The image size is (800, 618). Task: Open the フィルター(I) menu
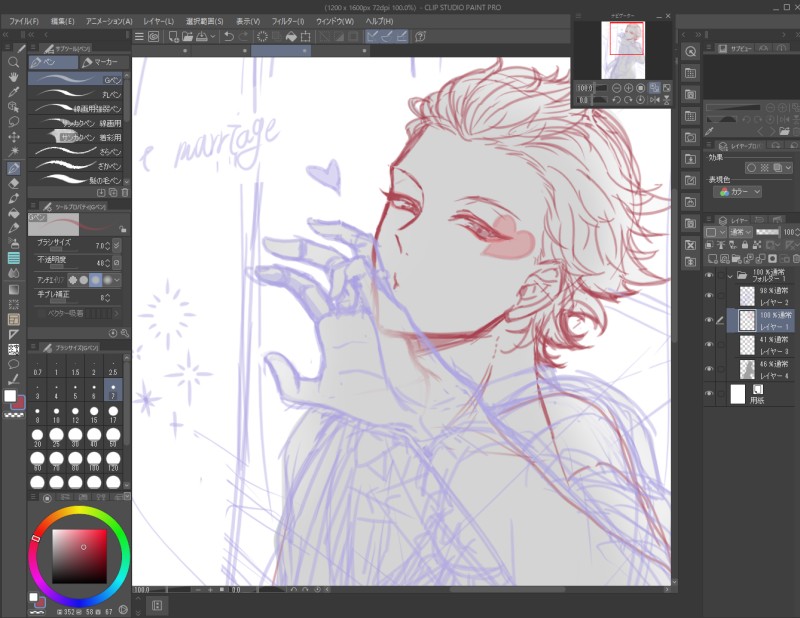click(288, 21)
